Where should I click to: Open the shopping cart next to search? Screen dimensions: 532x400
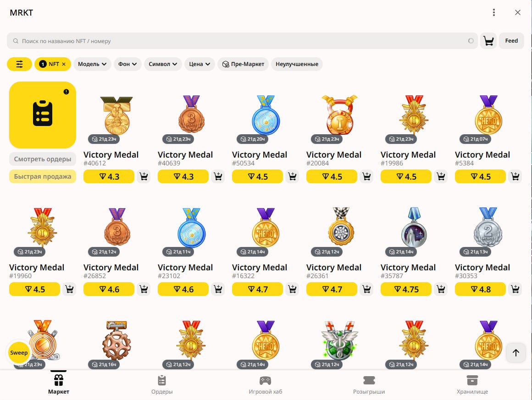[488, 41]
